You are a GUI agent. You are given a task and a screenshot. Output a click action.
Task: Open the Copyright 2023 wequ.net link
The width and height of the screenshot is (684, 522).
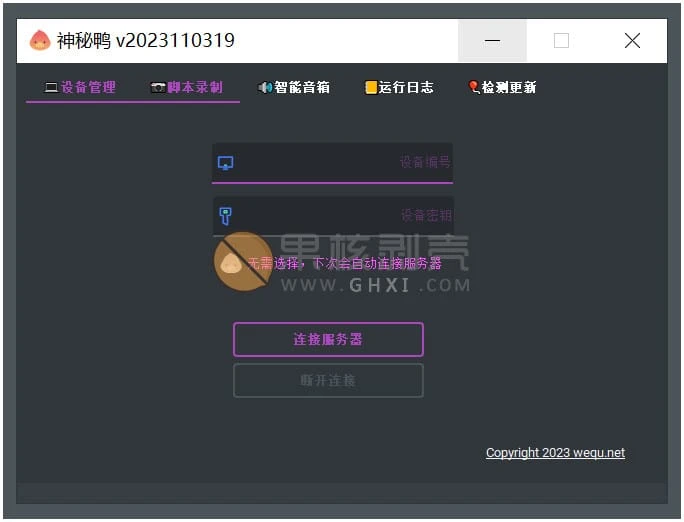pyautogui.click(x=555, y=453)
